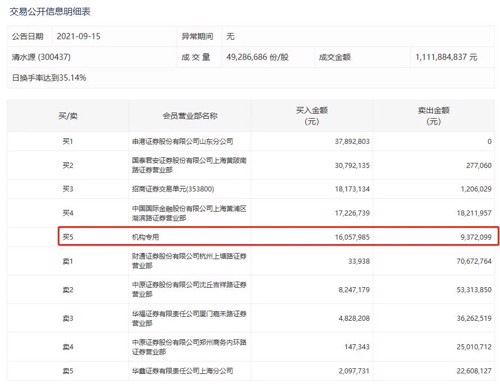500x384 pixels.
Task: Click the title 交易公开信息明细表
Action: coord(50,12)
